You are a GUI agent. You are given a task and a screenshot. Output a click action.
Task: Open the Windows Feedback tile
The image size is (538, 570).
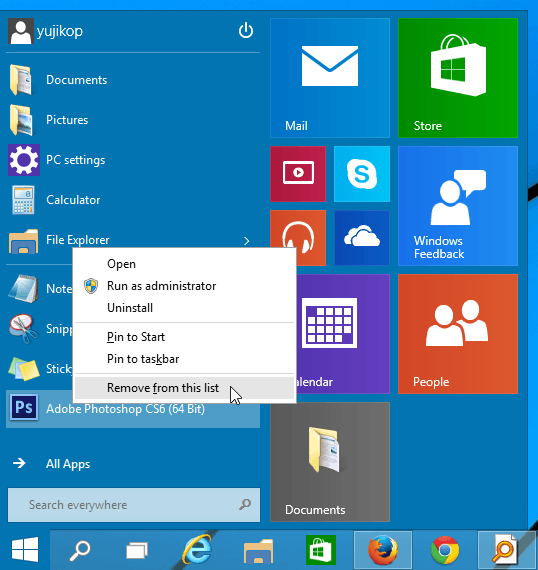click(x=458, y=206)
